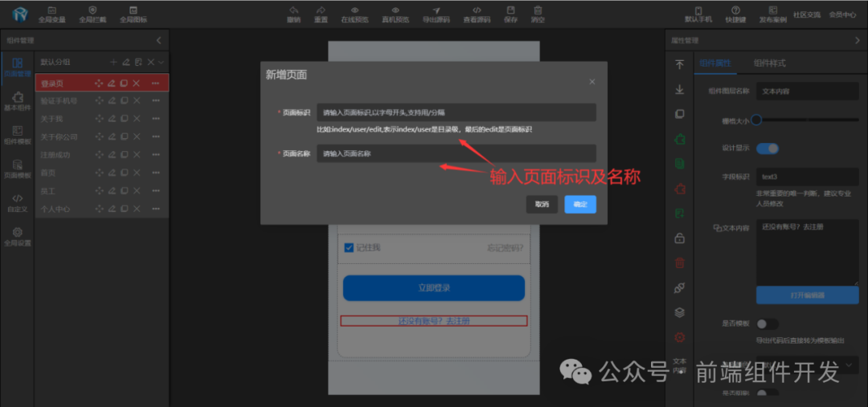The height and width of the screenshot is (407, 868).
Task: Click edit icon on 登录页 row
Action: click(x=111, y=83)
